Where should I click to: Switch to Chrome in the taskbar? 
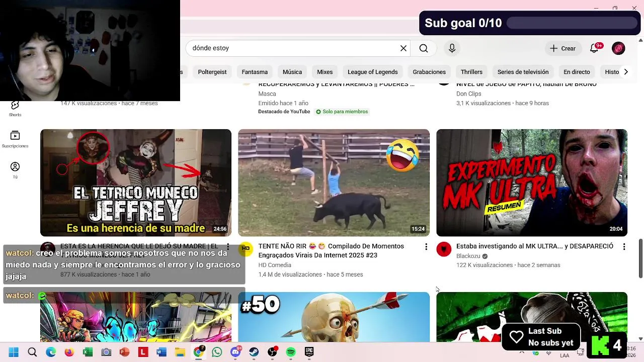[198, 352]
